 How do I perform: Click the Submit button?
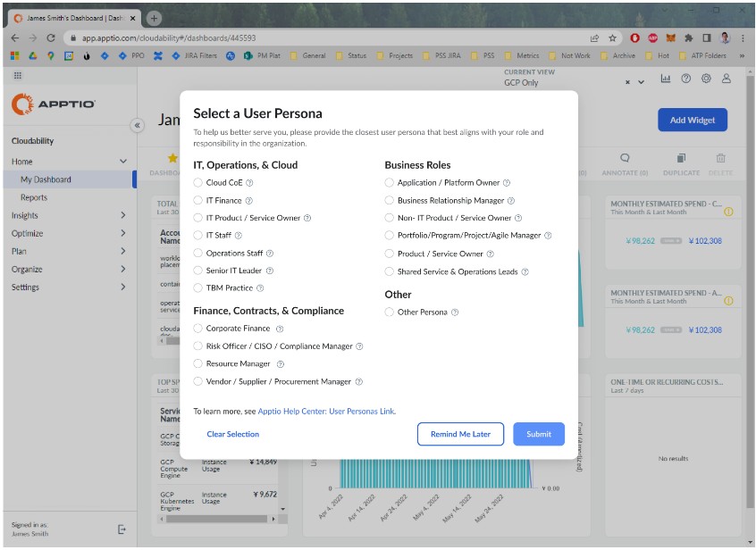pos(539,435)
